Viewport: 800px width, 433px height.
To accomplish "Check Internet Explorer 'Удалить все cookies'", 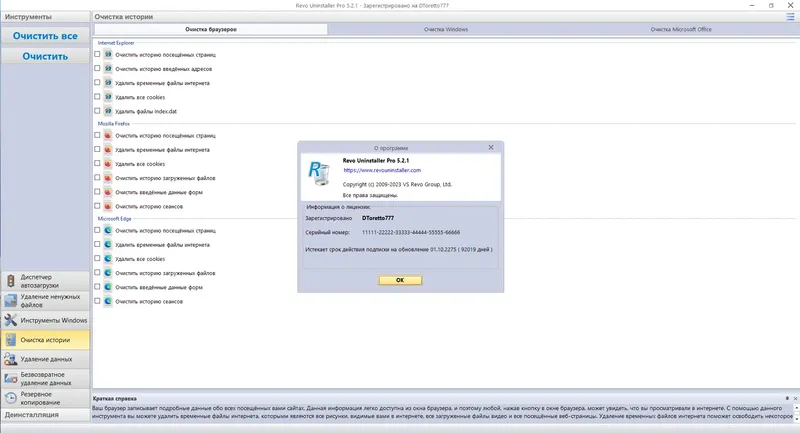I will [x=97, y=96].
